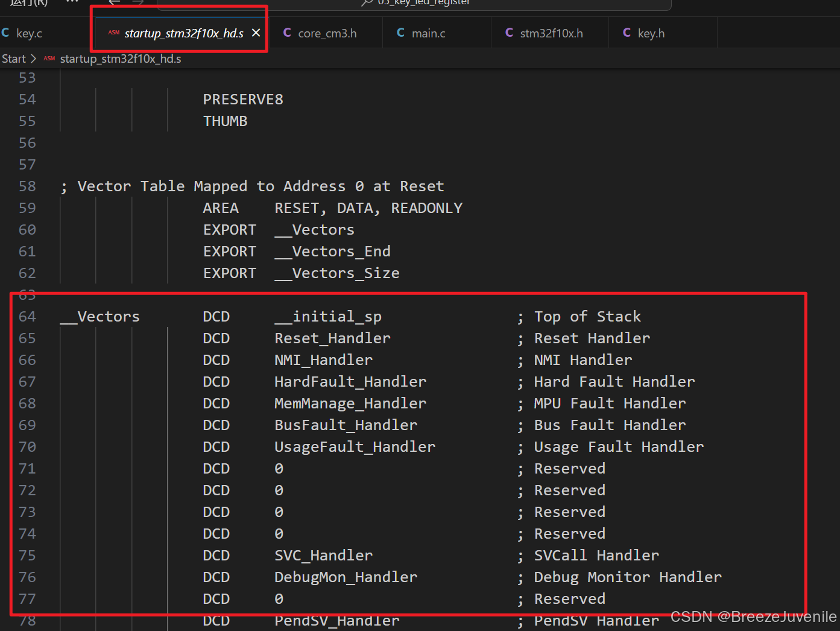This screenshot has height=631, width=840.
Task: Click the 'Debug Monitor Handler' comment
Action: click(628, 577)
